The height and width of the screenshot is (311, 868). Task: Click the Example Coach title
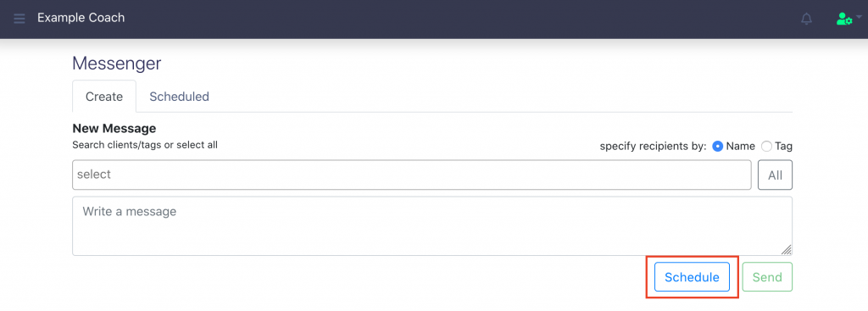pyautogui.click(x=81, y=18)
